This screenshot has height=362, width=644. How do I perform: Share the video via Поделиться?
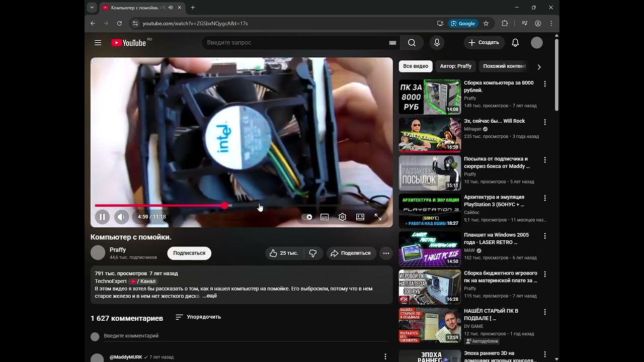350,253
